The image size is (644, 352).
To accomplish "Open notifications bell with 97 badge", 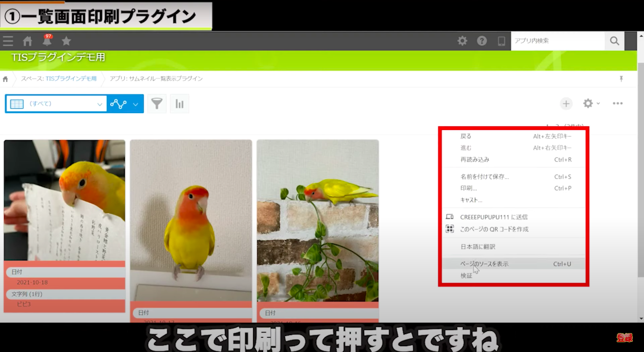I will [47, 41].
